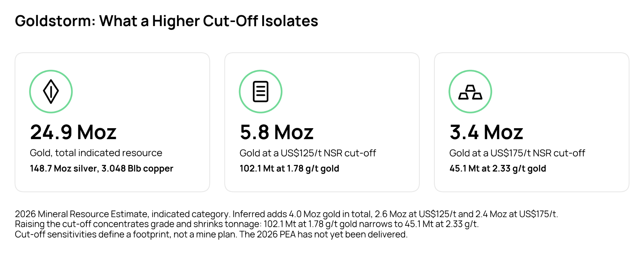Select the 24.9 Moz figure
644x256 pixels.
[x=73, y=132]
